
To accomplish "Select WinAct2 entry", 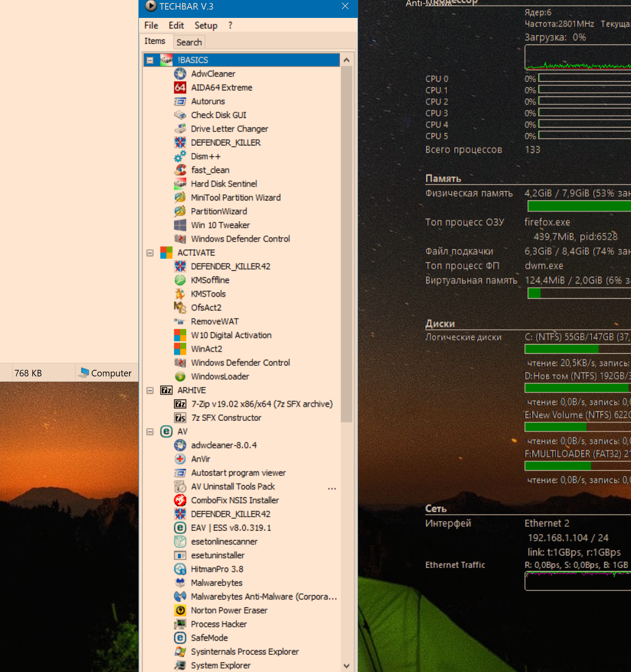I will click(x=207, y=349).
